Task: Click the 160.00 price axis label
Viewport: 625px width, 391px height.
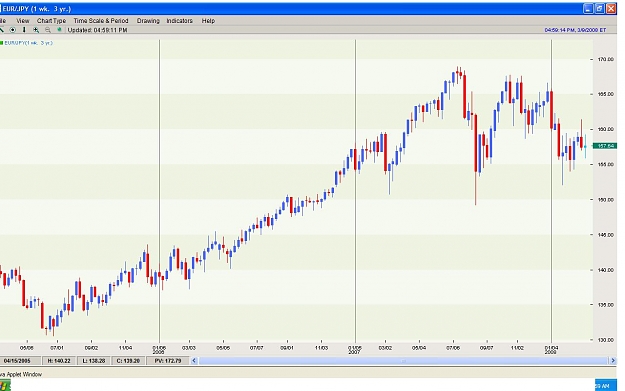Action: [x=605, y=129]
